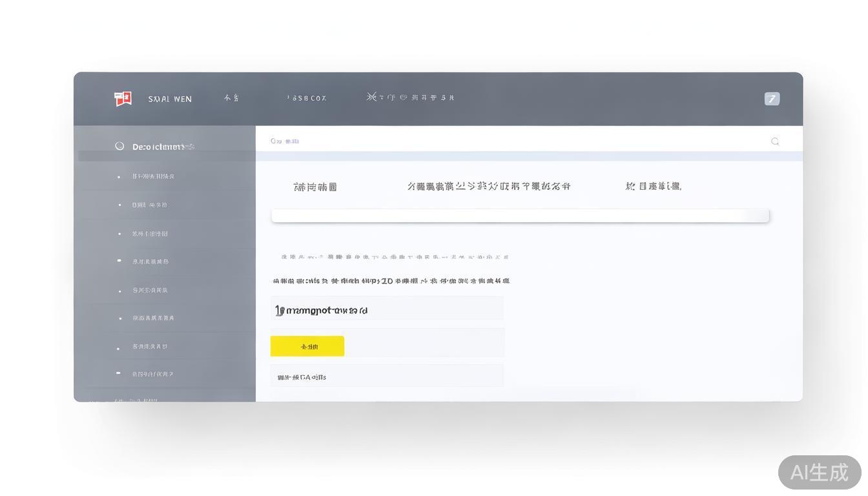The image size is (868, 496).
Task: Toggle the bullet beside the fourth sidebar entry
Action: pyautogui.click(x=118, y=262)
